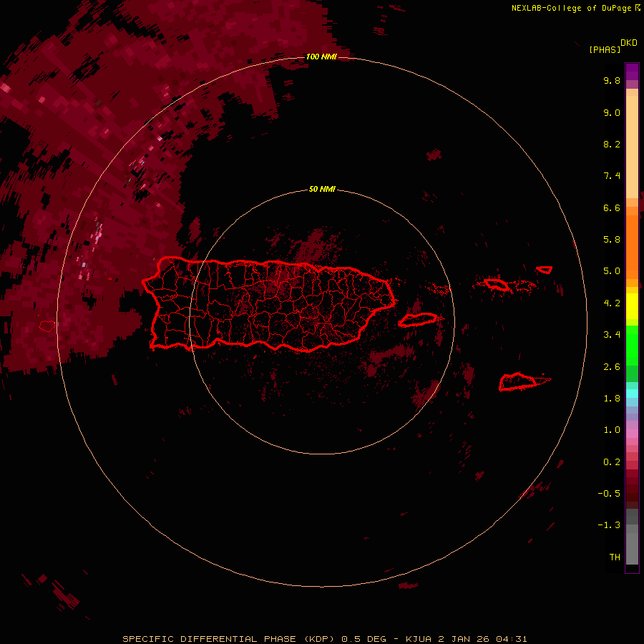Viewport: 644px width, 644px height.
Task: Pick the bright green color bar segment
Action: (x=632, y=345)
